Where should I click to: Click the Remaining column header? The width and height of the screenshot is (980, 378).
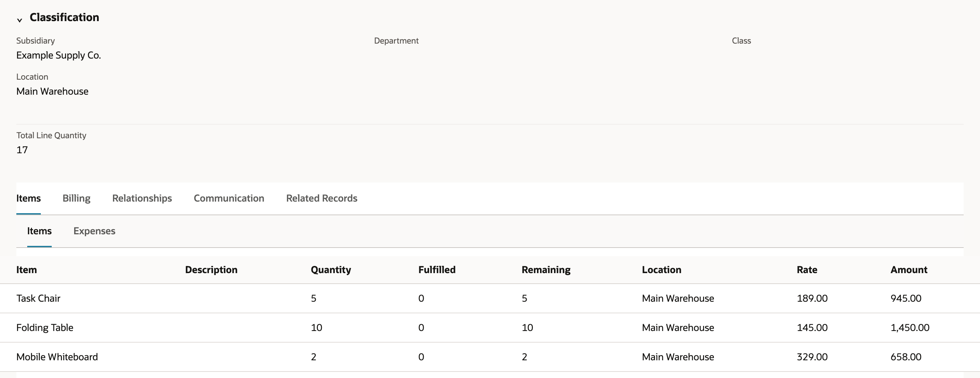(x=546, y=270)
